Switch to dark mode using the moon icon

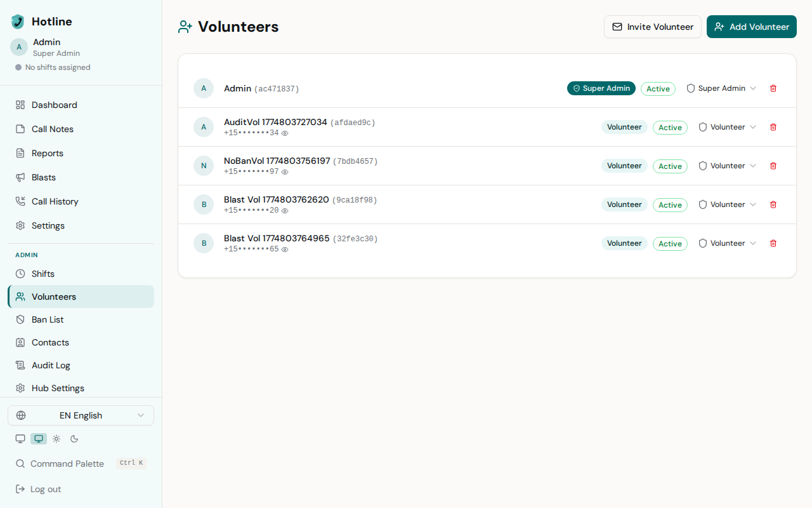click(x=74, y=439)
